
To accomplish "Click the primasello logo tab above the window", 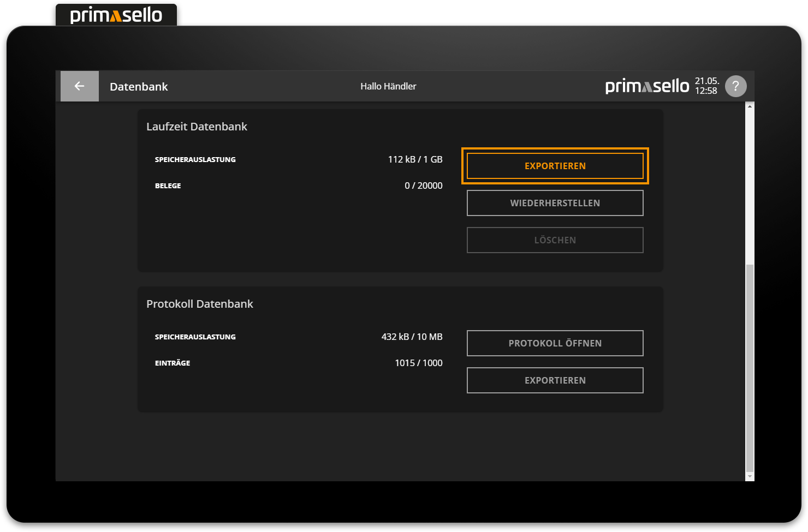I will (116, 15).
